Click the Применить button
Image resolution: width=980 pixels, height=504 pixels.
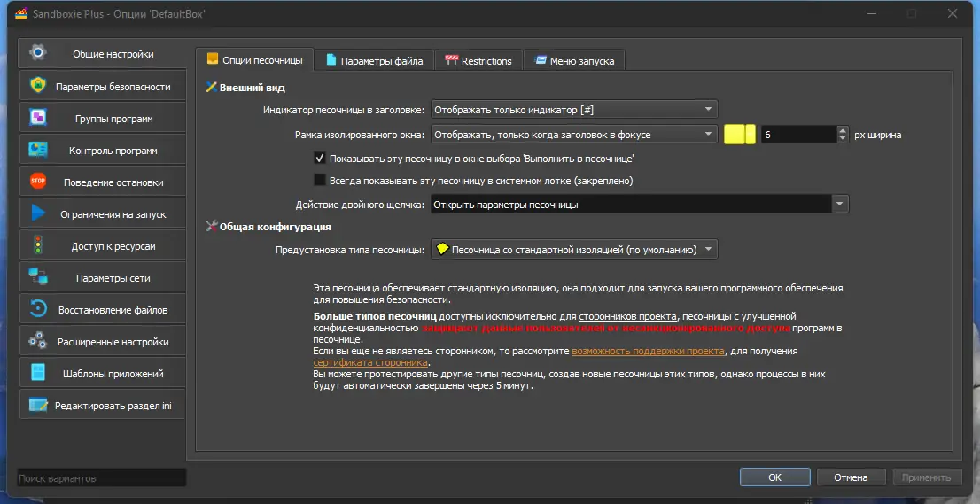tap(926, 477)
